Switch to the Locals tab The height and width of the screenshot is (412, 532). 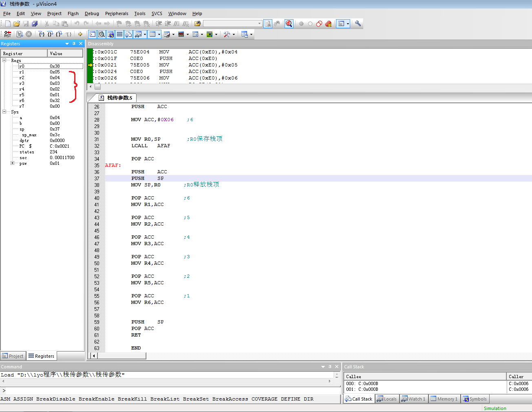(387, 399)
